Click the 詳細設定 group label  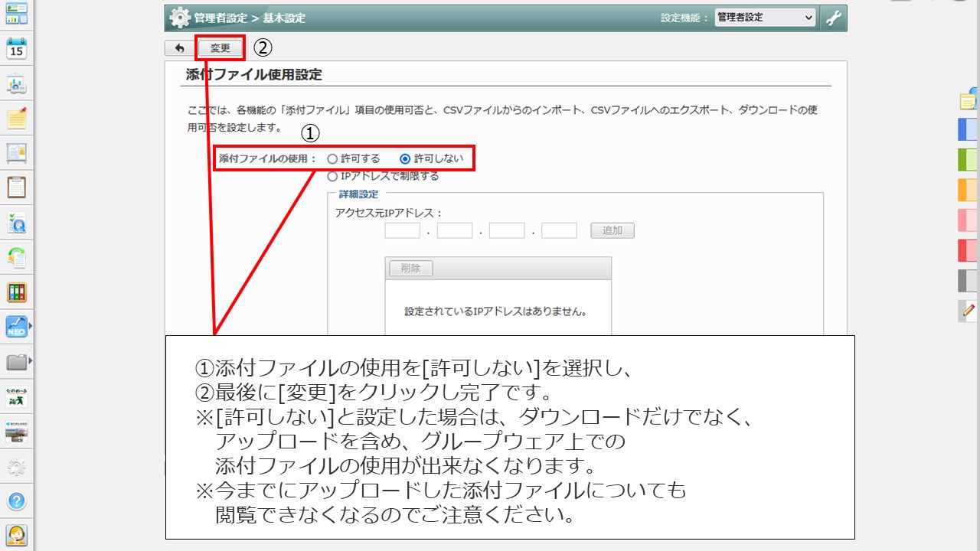(x=358, y=194)
